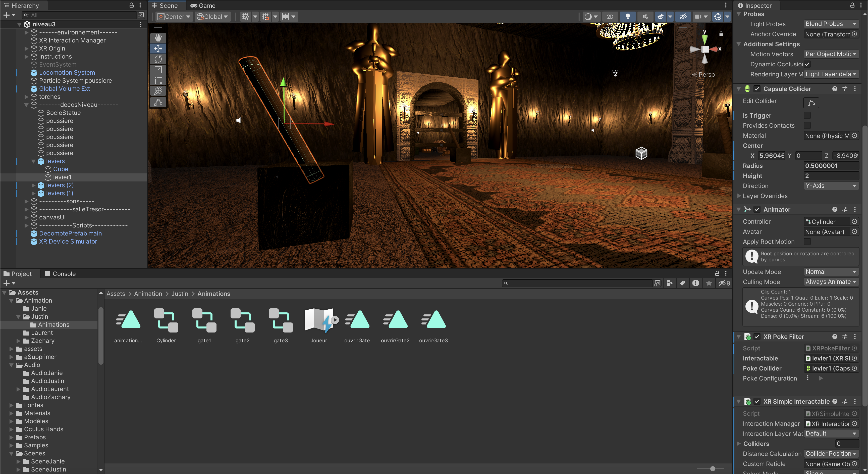
Task: Expand the Layer Overrides section
Action: coord(739,196)
